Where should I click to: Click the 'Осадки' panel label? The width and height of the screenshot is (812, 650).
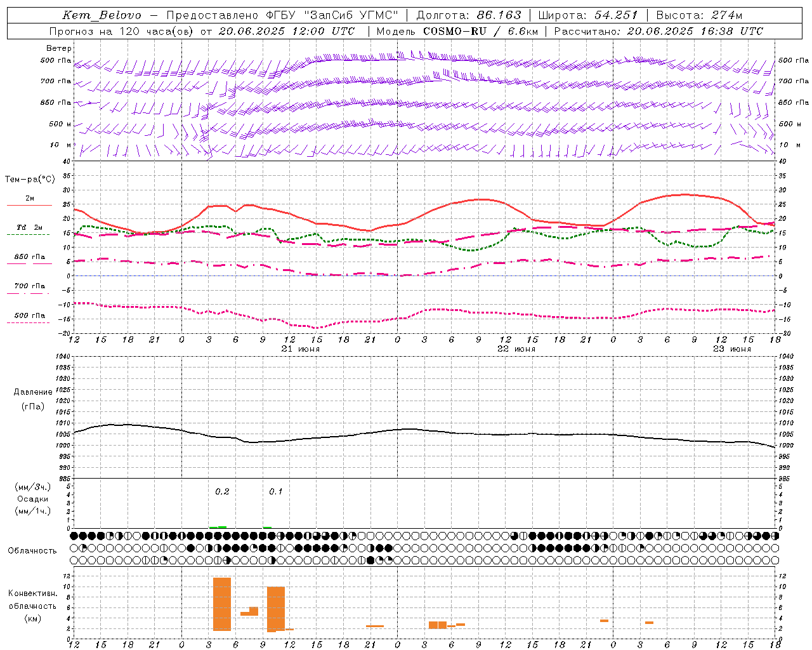[33, 499]
